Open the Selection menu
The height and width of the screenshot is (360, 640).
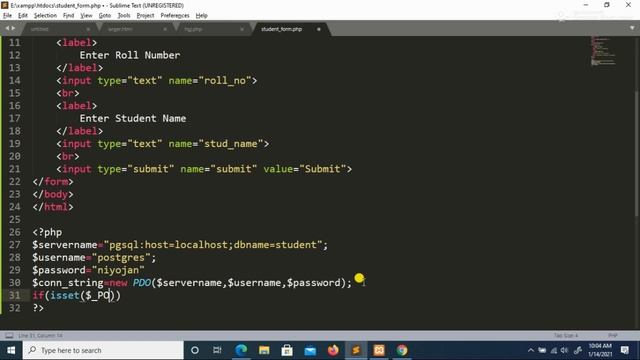45,16
